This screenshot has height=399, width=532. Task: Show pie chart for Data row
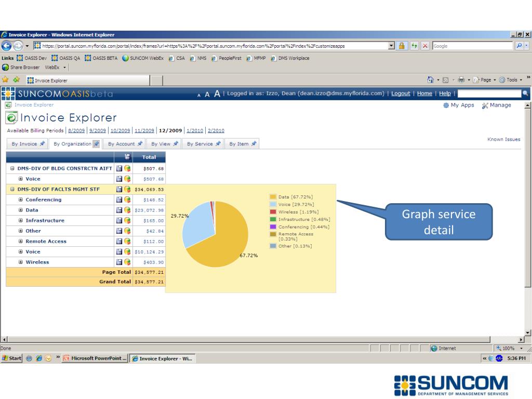click(127, 210)
